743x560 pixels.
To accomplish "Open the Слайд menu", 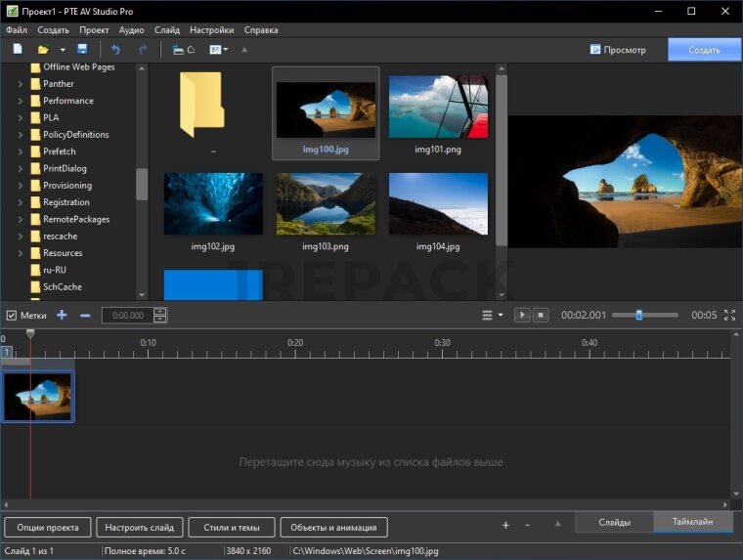I will (166, 30).
